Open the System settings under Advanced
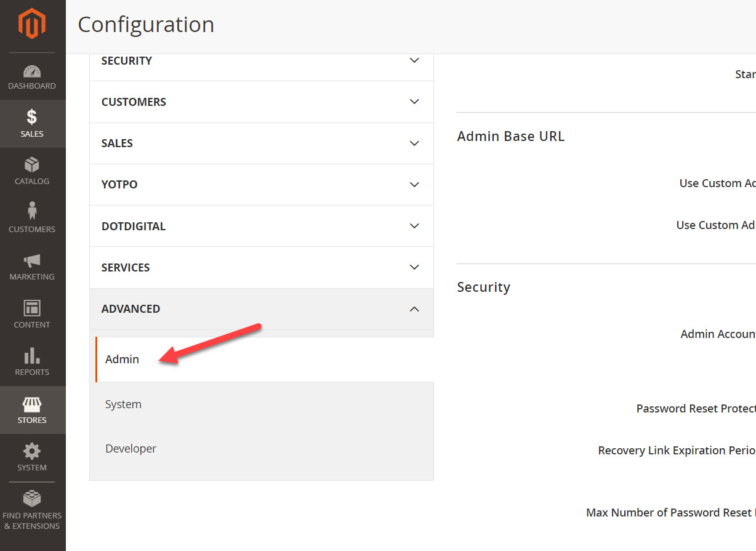The width and height of the screenshot is (756, 551). click(123, 404)
